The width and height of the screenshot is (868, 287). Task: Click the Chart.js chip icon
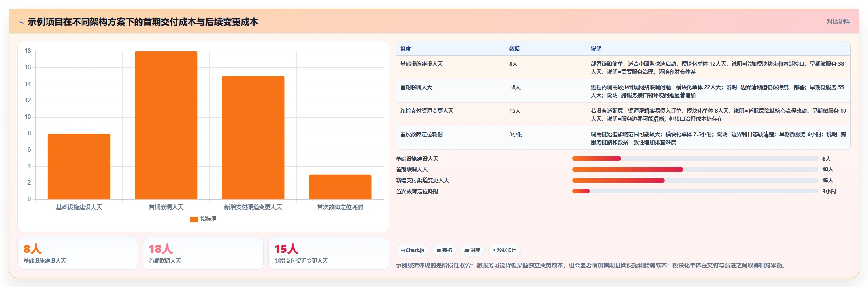402,251
